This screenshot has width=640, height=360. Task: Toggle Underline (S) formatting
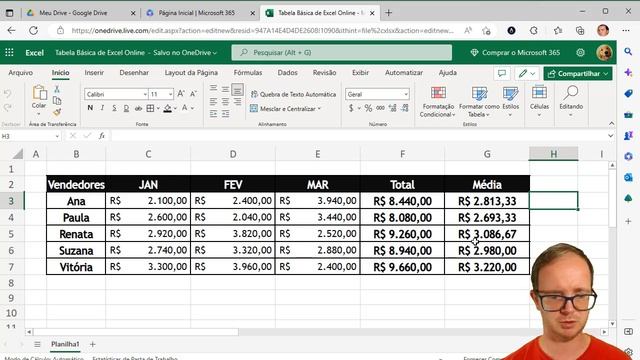pos(114,108)
